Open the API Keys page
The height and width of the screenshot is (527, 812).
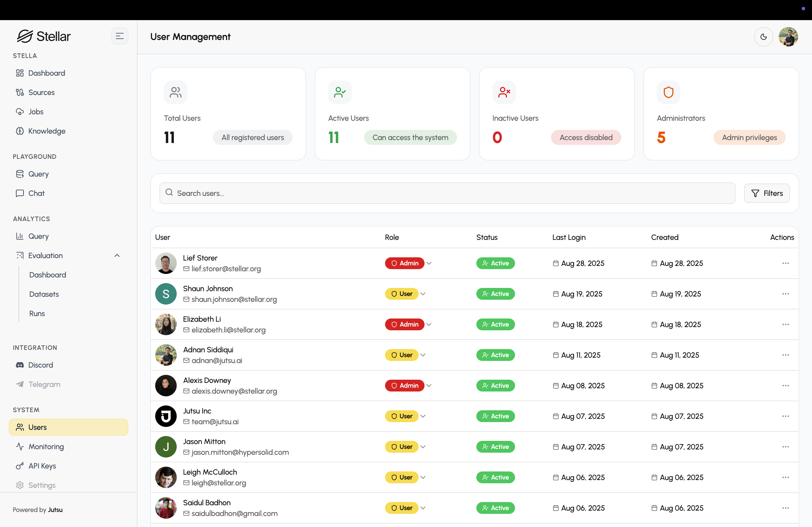(42, 466)
